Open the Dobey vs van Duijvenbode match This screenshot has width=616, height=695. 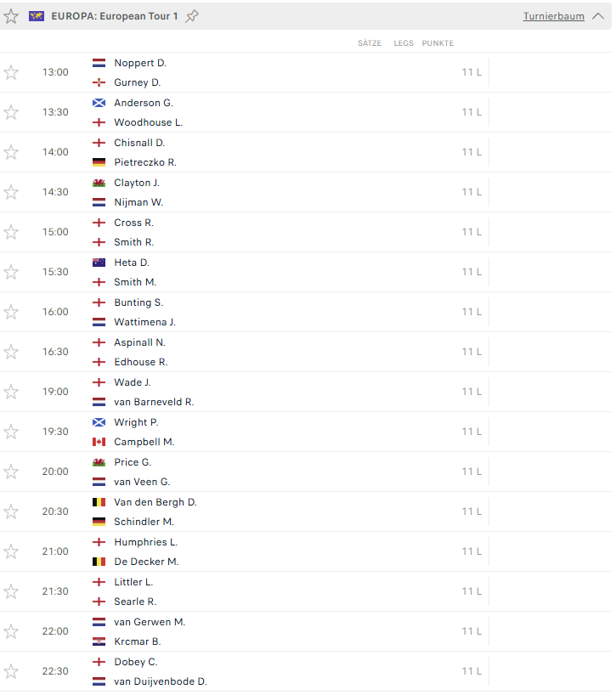(306, 671)
